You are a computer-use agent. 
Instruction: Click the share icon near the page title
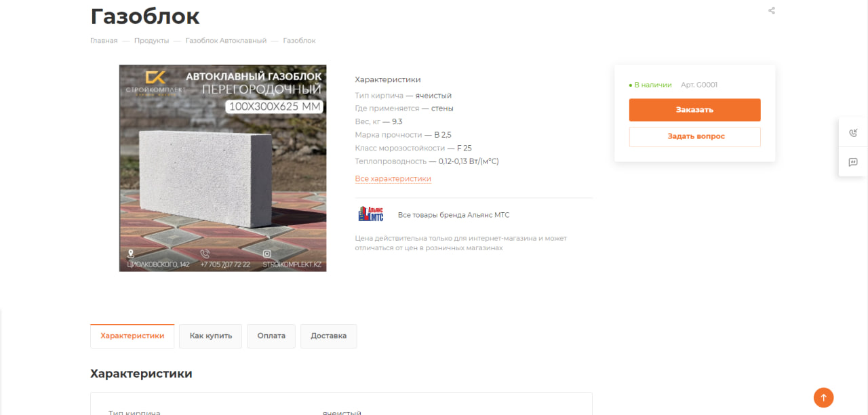click(771, 11)
